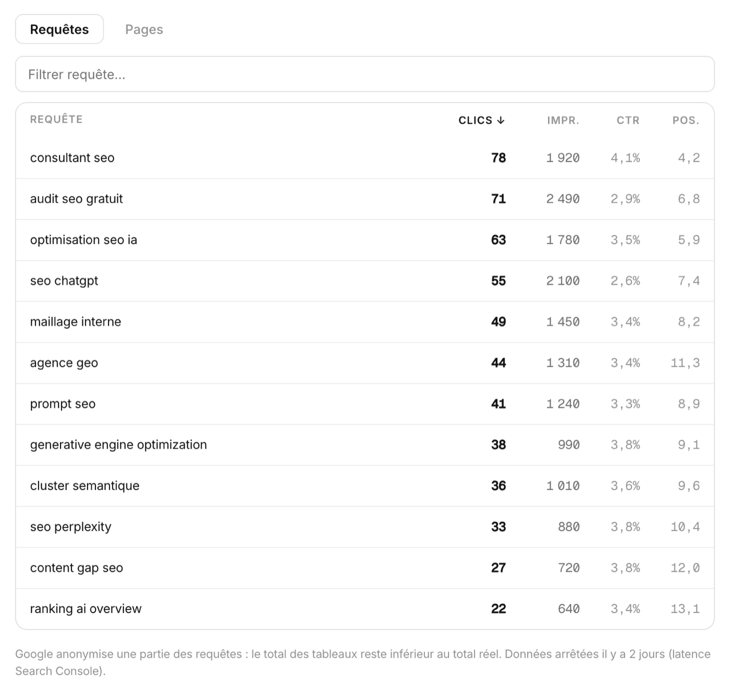Sort by the REQUÊTE column header
Screen dimensions: 730x700
56,119
